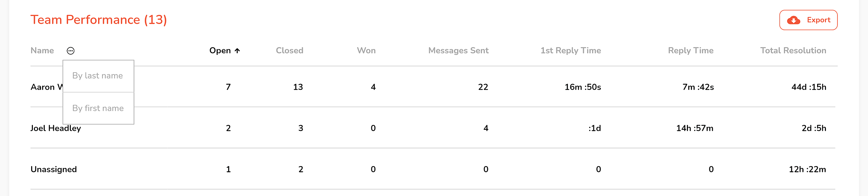Sort by the Closed column header
The image size is (868, 196).
289,51
